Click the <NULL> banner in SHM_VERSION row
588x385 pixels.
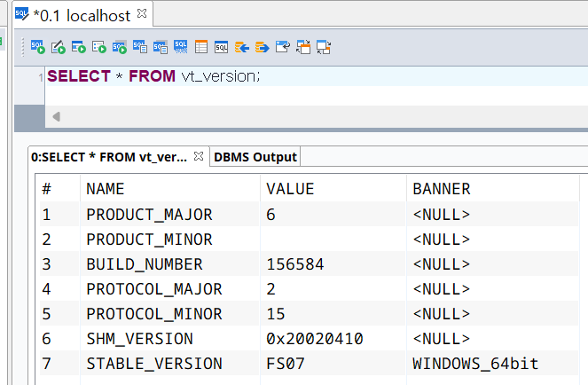click(493, 338)
